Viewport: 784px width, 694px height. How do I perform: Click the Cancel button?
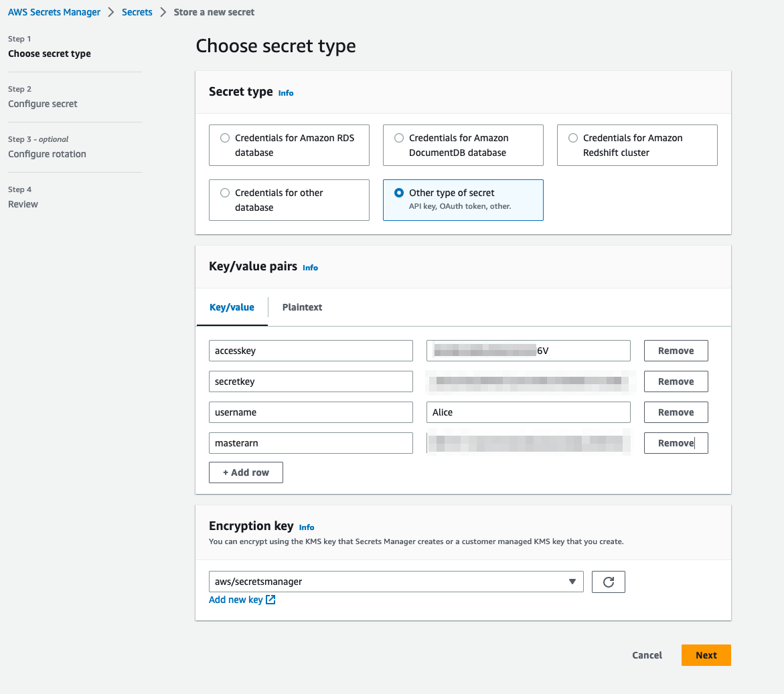[647, 655]
